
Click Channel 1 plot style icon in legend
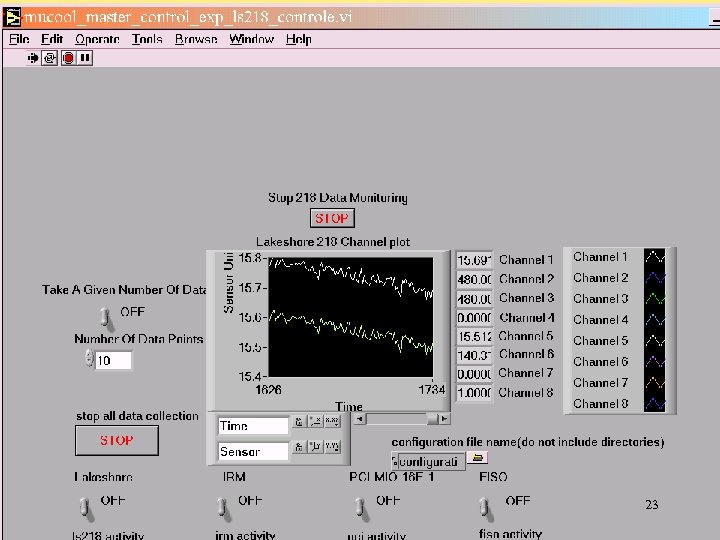pyautogui.click(x=655, y=257)
